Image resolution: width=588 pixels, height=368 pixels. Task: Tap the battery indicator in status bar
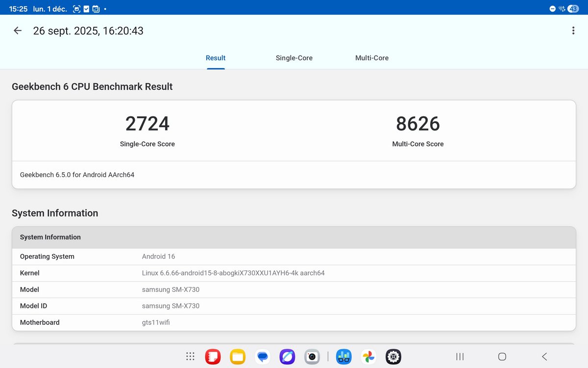coord(572,8)
